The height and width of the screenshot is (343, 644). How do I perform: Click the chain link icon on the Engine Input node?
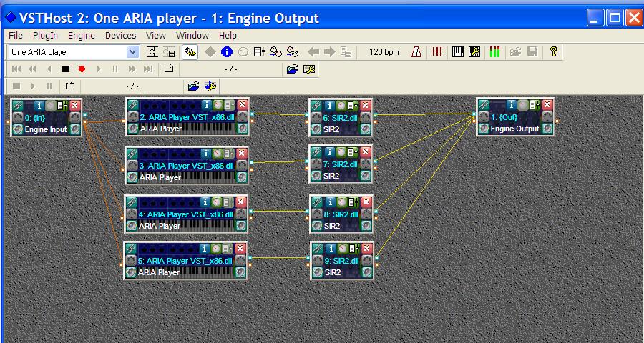pos(18,106)
